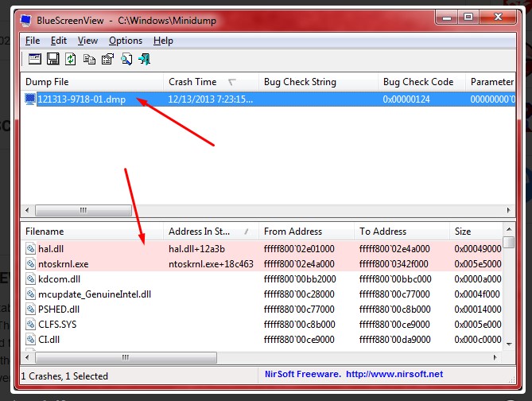Click the file icon next to CI.dll
The height and width of the screenshot is (401, 532).
click(30, 339)
